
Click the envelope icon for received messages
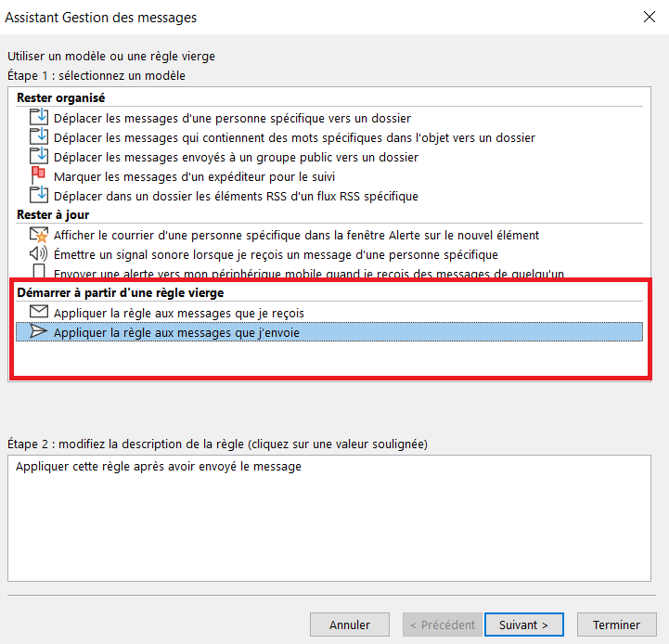(x=38, y=312)
